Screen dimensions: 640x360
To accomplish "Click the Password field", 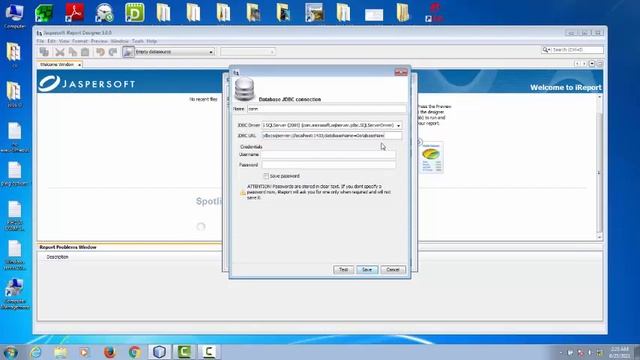I will pos(329,165).
